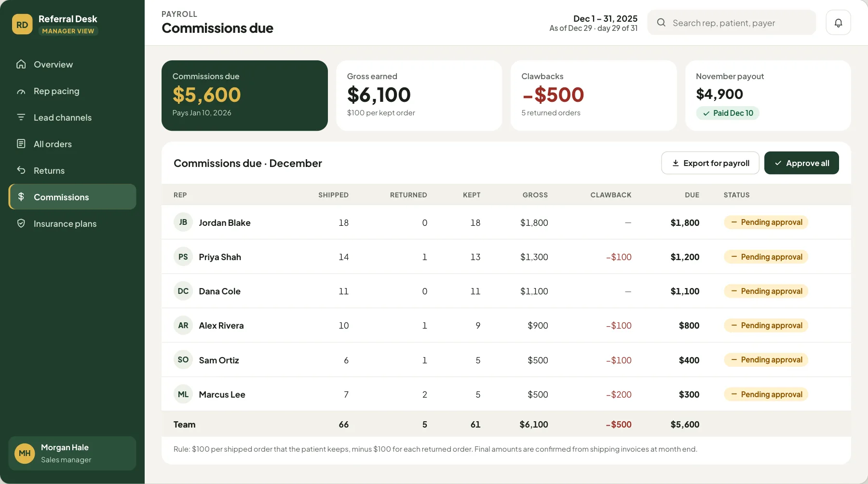
Task: Click the download icon in Export for payroll
Action: [x=676, y=163]
